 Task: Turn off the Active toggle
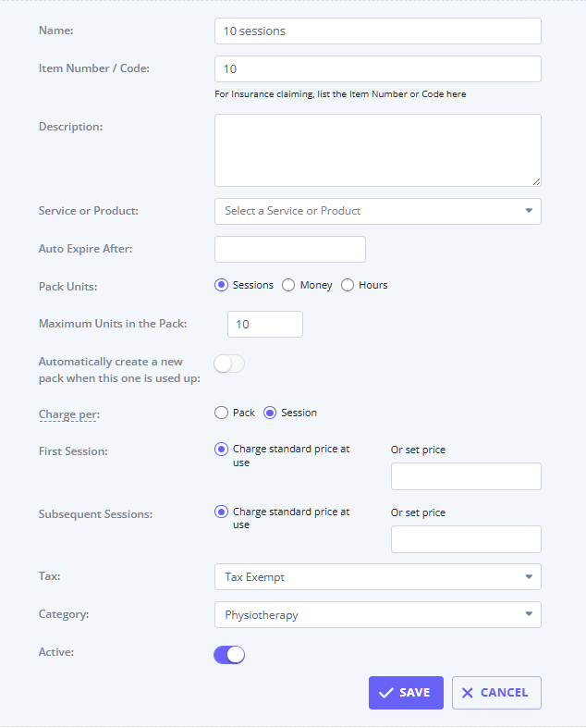click(229, 655)
